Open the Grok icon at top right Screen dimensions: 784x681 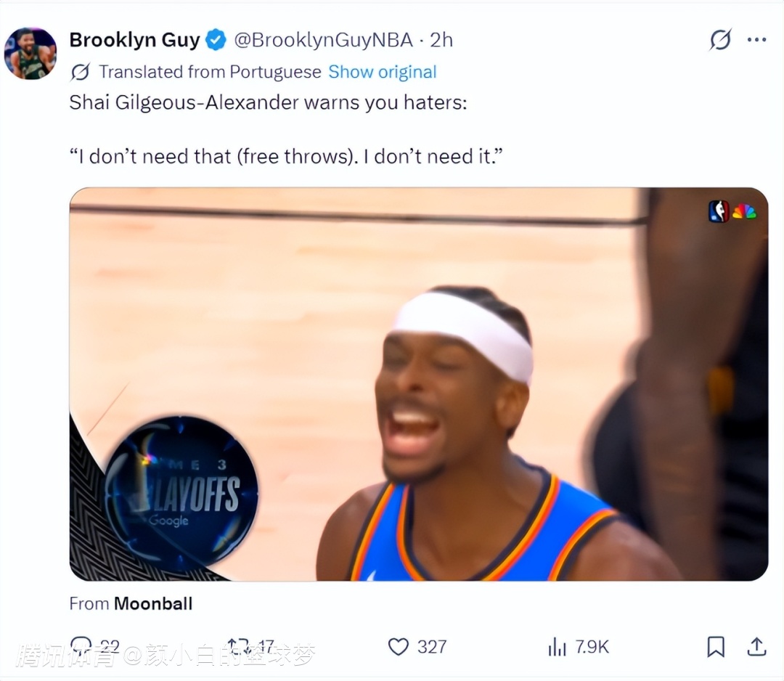tap(721, 39)
